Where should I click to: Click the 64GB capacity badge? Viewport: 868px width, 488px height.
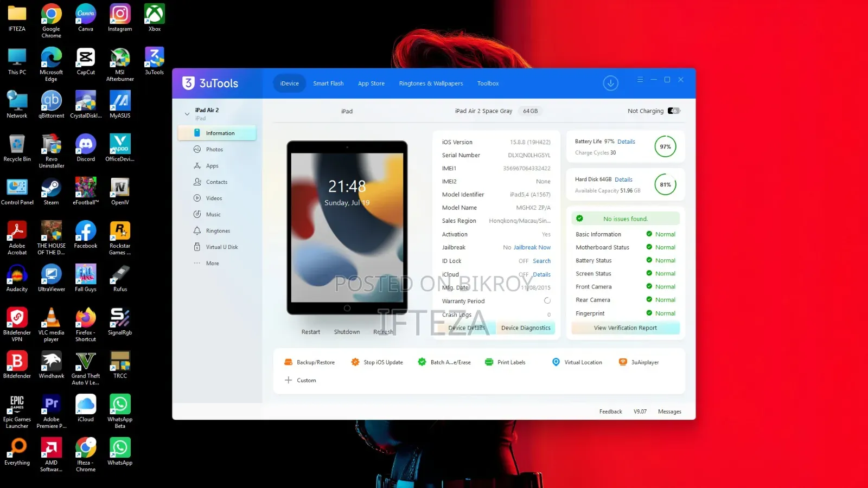coord(530,111)
